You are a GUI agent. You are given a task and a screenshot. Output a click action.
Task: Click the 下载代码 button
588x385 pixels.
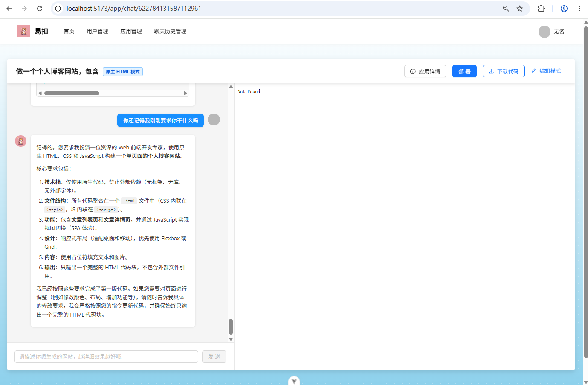point(504,71)
